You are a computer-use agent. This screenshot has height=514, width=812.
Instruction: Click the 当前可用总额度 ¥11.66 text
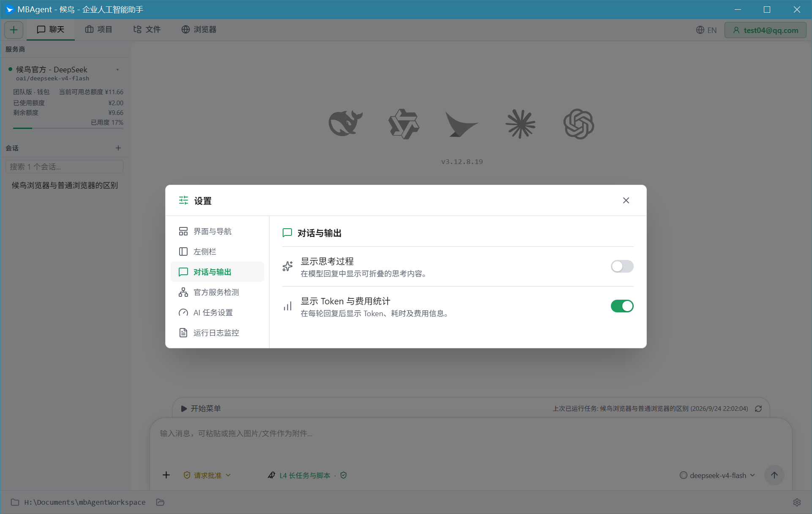tap(91, 92)
